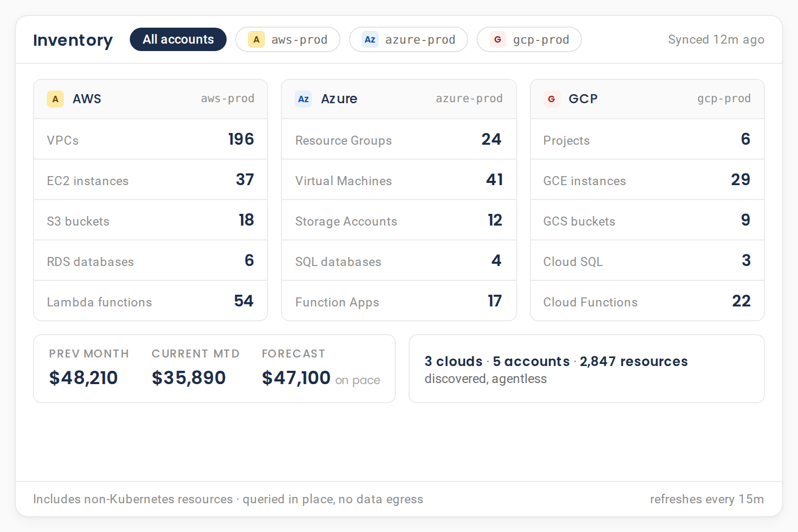Open the Storage Accounts row
Screen dimensions: 798x532
click(399, 220)
